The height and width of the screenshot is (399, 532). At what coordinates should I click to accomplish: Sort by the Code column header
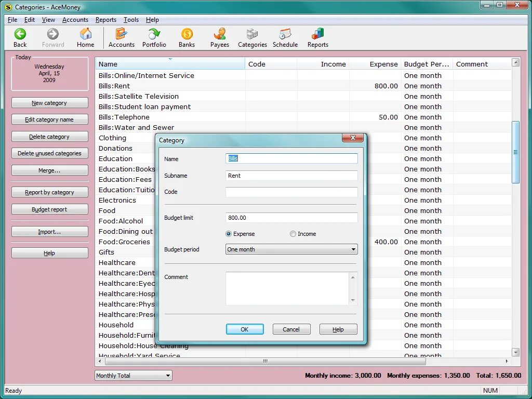point(271,64)
